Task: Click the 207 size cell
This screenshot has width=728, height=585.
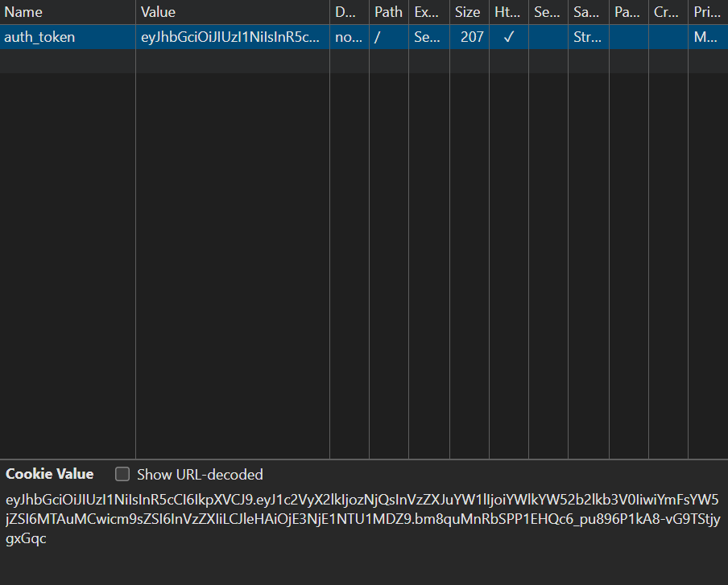Action: click(x=472, y=37)
